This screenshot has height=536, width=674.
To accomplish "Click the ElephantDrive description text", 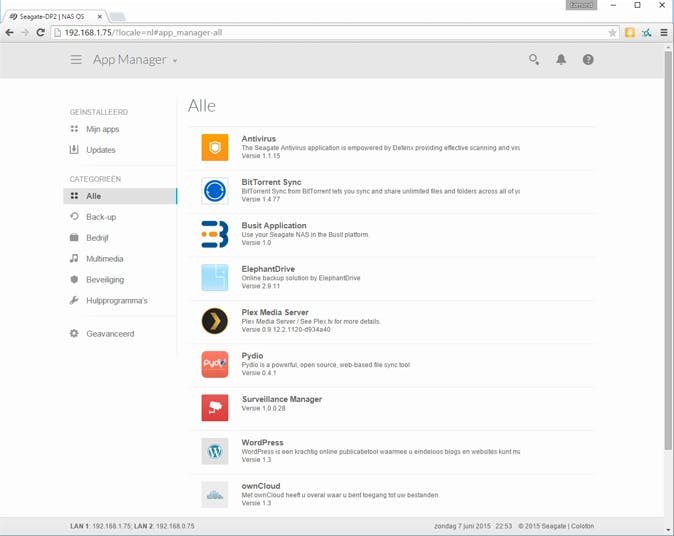I will click(x=300, y=278).
